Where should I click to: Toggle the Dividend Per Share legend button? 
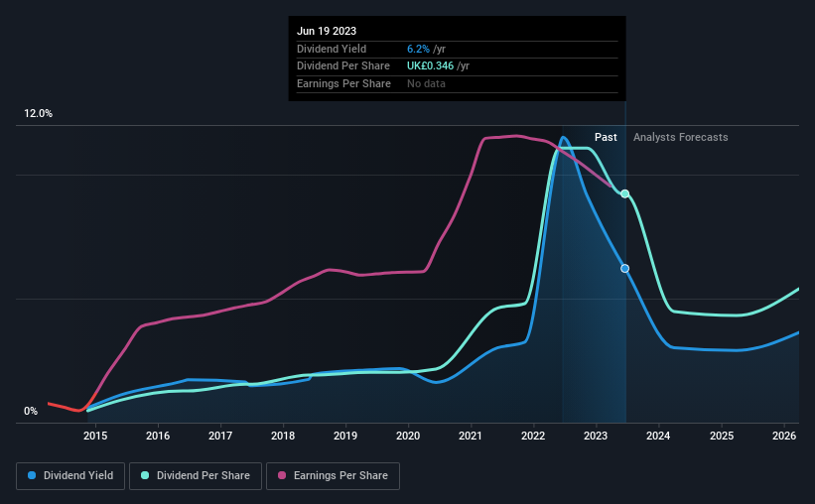click(196, 476)
